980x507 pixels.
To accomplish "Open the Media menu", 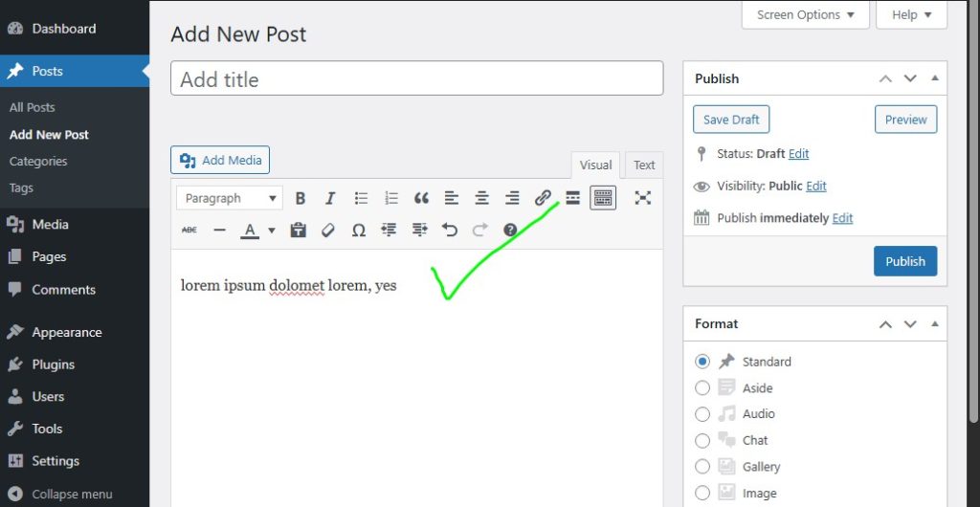I will (75, 225).
